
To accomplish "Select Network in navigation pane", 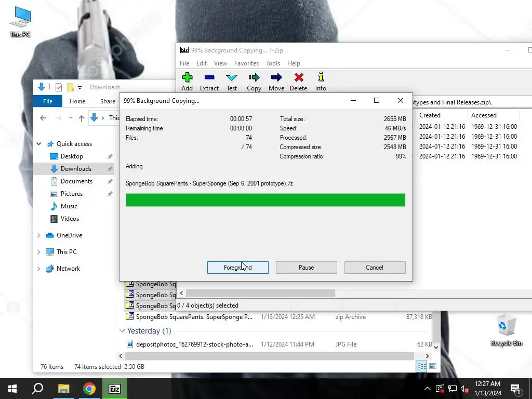I will click(x=68, y=269).
